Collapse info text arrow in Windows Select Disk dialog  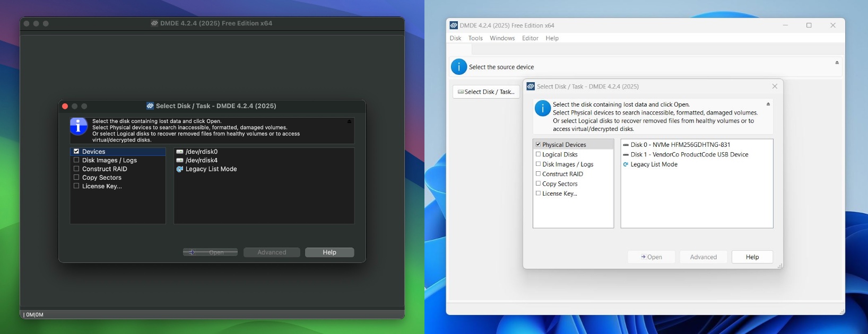coord(768,104)
